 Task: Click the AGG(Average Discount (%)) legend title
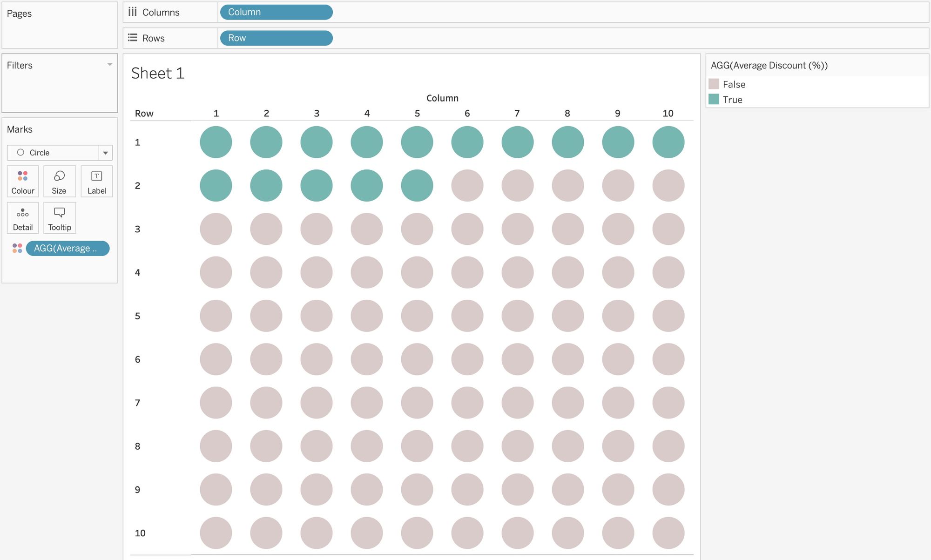pos(769,65)
